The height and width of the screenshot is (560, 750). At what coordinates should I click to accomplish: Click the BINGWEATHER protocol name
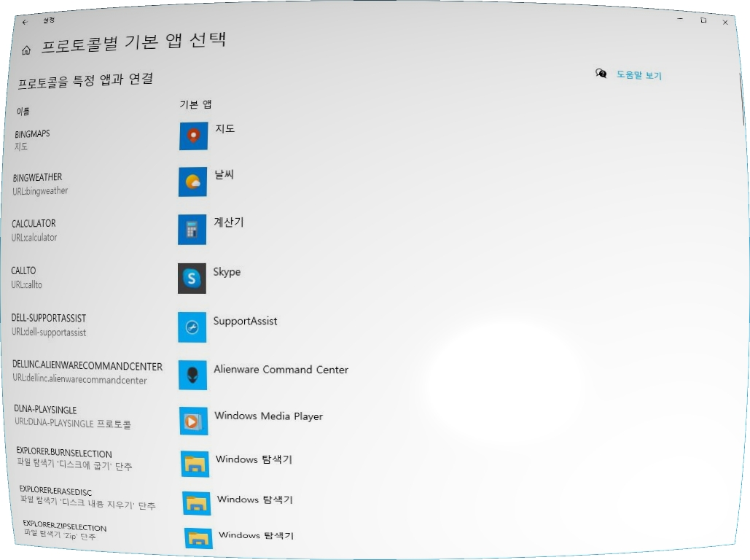point(37,178)
